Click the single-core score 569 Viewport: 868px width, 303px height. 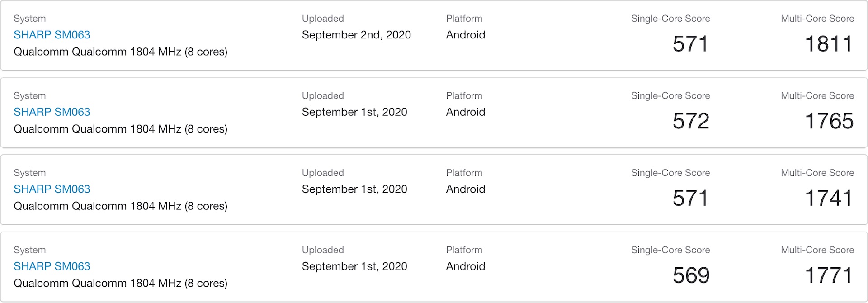click(x=690, y=275)
